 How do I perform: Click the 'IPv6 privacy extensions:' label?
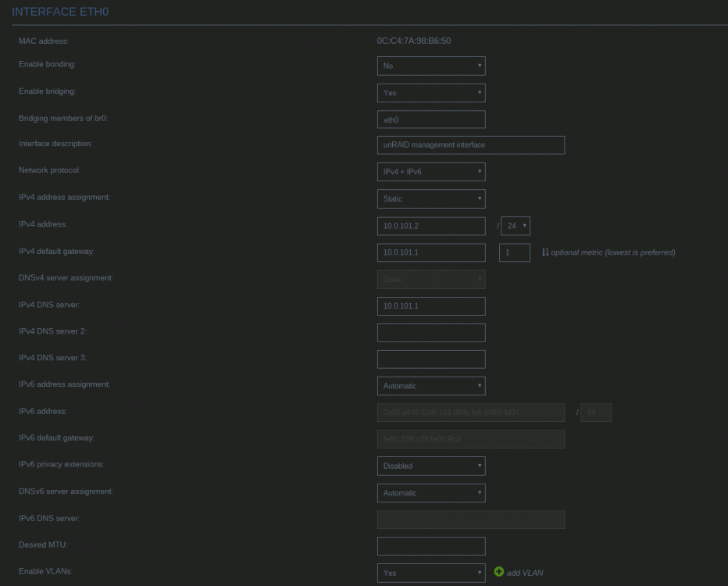click(61, 464)
